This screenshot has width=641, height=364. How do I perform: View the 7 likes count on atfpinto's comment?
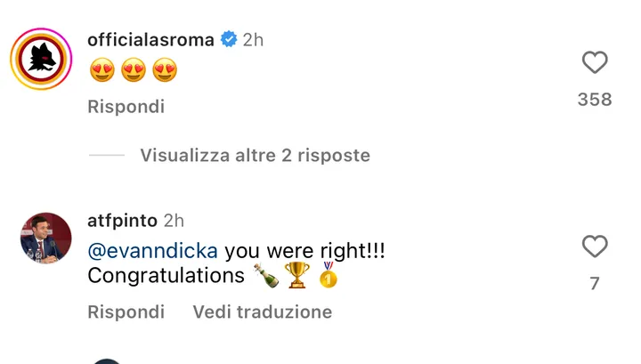point(595,284)
